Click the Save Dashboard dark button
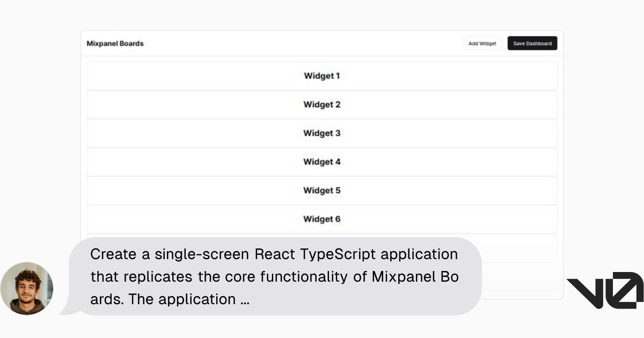This screenshot has height=338, width=644. point(532,43)
